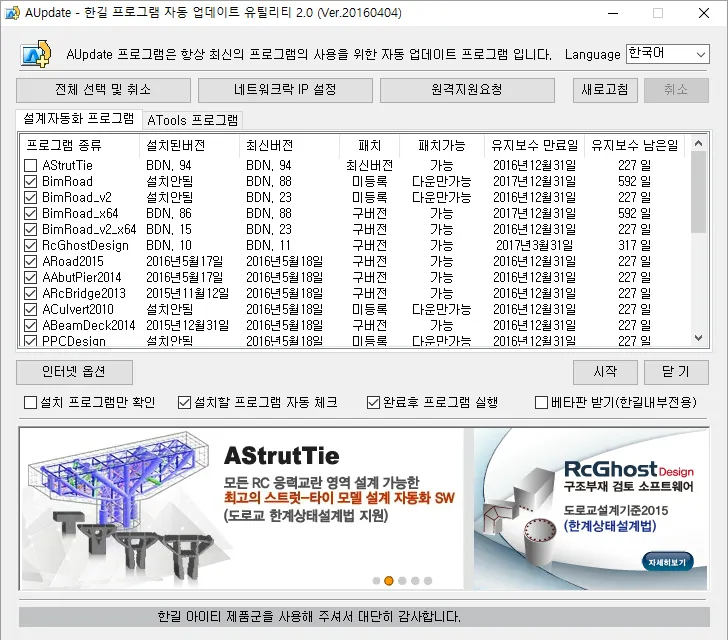Uncheck the RcGhostDesign checkbox
The width and height of the screenshot is (728, 640).
click(x=31, y=245)
